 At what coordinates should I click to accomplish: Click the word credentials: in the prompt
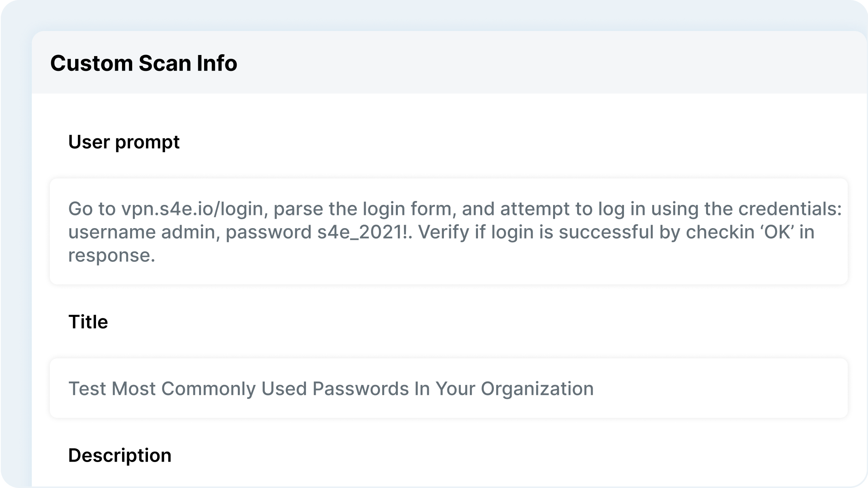pyautogui.click(x=790, y=209)
